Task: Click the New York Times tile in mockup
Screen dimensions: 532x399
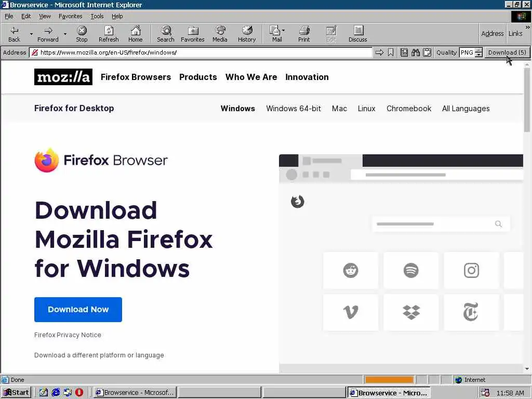Action: pos(471,312)
